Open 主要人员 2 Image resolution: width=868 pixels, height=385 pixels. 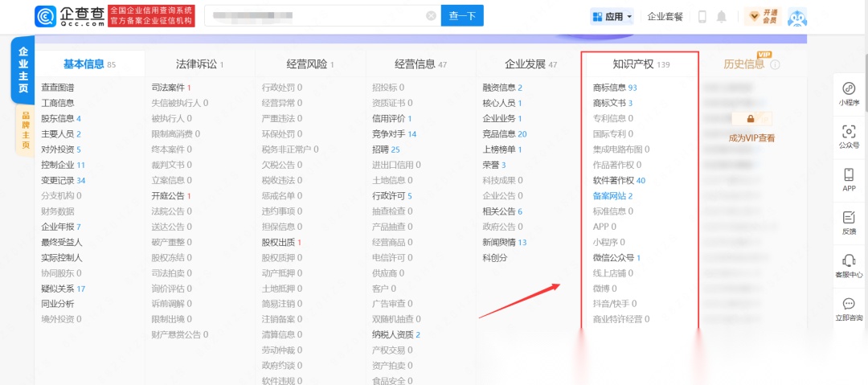pos(61,134)
